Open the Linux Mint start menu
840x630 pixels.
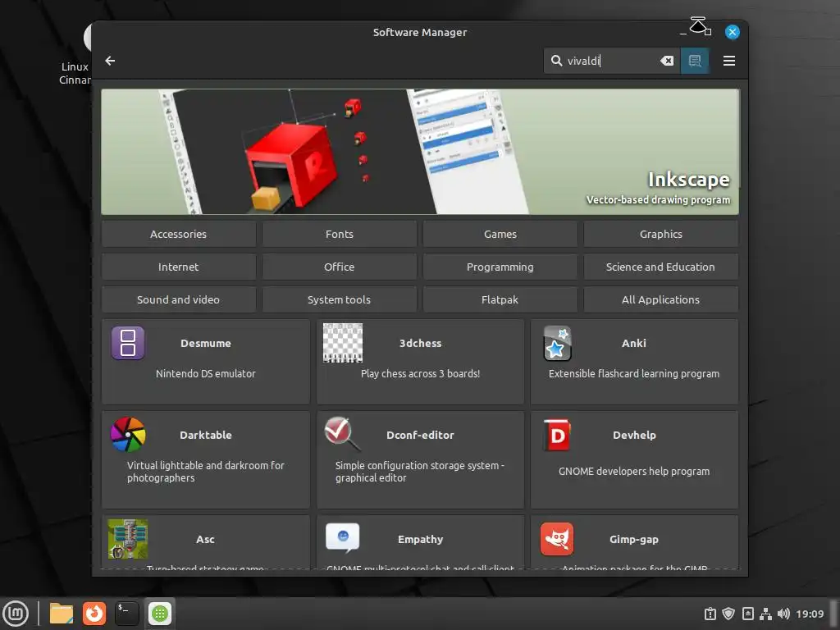coord(16,614)
